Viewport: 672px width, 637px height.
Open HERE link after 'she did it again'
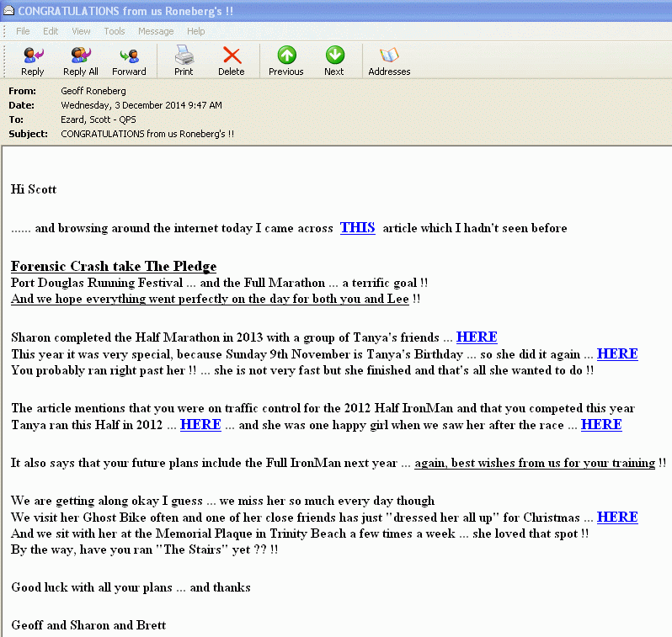point(617,353)
